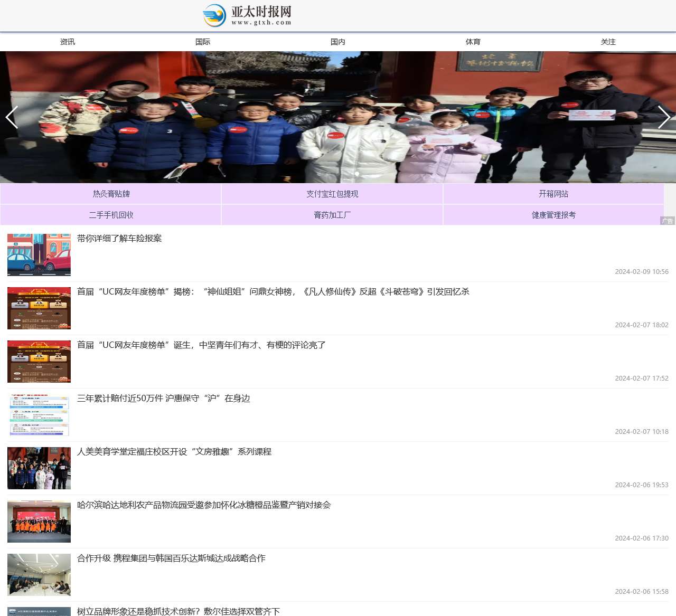The height and width of the screenshot is (616, 676).
Task: Open article about 神仙姐姐 问鼎女神榜
Action: click(273, 292)
